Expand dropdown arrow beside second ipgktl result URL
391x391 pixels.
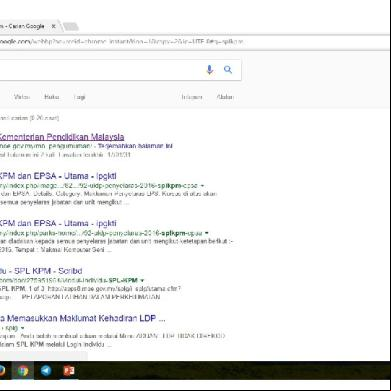pos(207,233)
